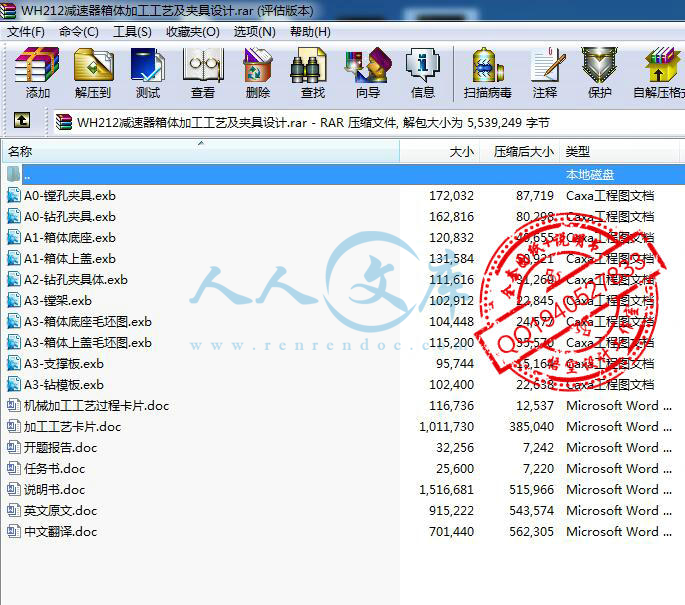685x605 pixels.
Task: Click size value 1,011,730
Action: pyautogui.click(x=446, y=426)
